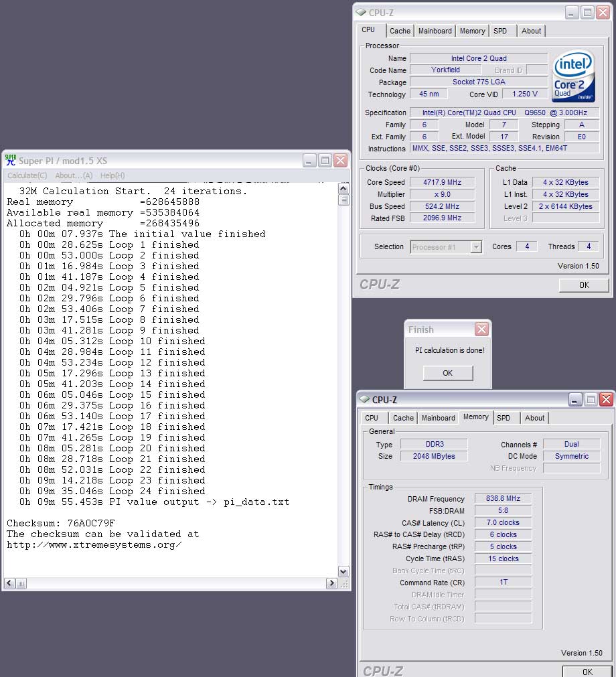Screen dimensions: 616x677
Task: Open About tab in bottom CPU-Z
Action: pos(534,417)
